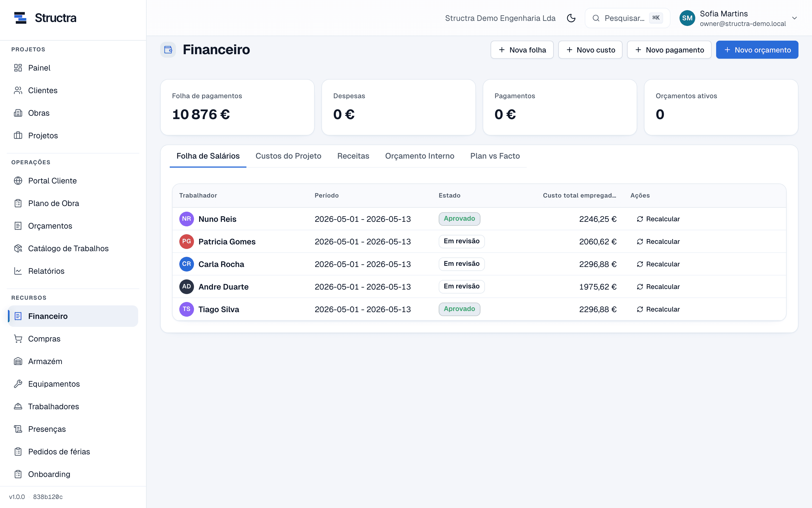Click the Nova folha button
The width and height of the screenshot is (812, 508).
pyautogui.click(x=522, y=50)
